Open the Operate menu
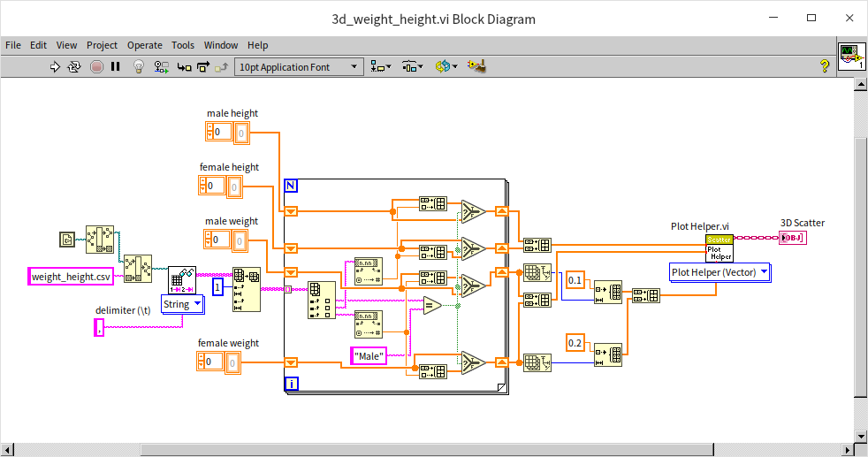The height and width of the screenshot is (457, 868). [x=144, y=45]
